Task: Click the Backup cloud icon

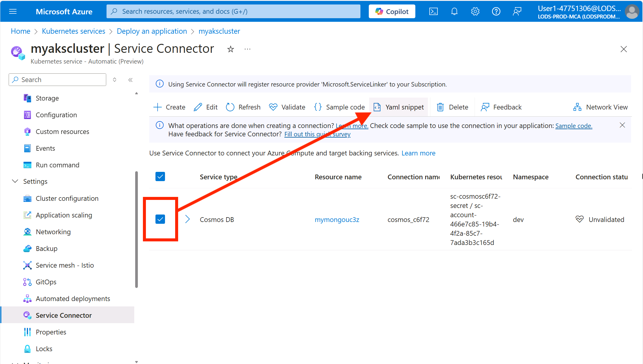Action: click(27, 249)
